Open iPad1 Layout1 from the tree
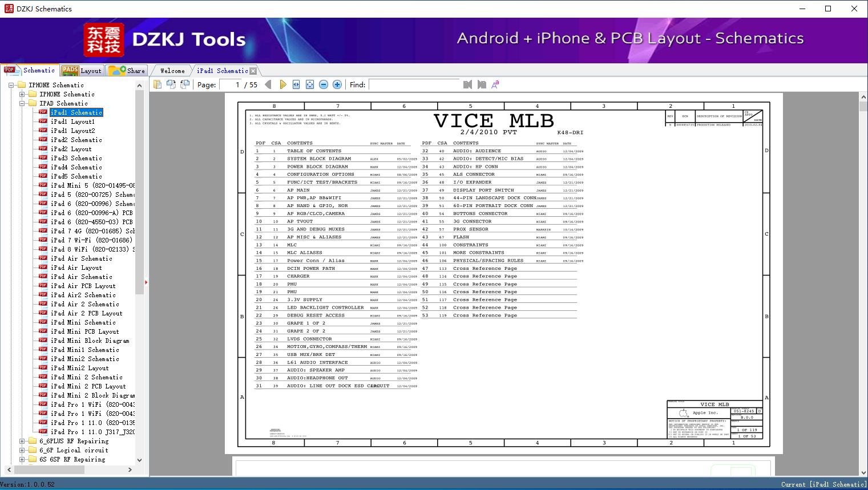868x490 pixels. tap(72, 122)
